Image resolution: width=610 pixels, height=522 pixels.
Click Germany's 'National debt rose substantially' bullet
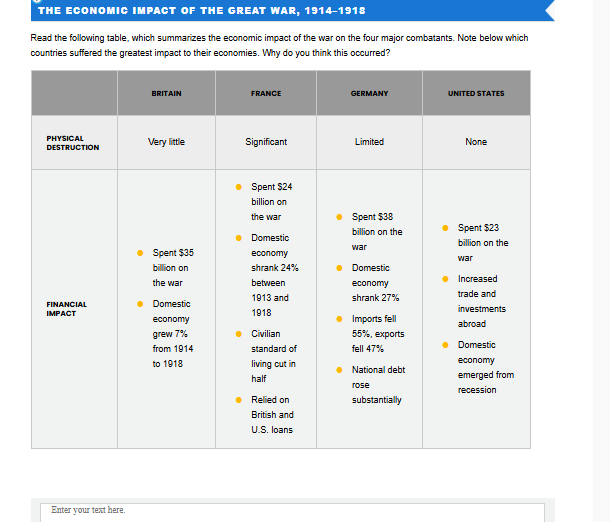[x=377, y=385]
